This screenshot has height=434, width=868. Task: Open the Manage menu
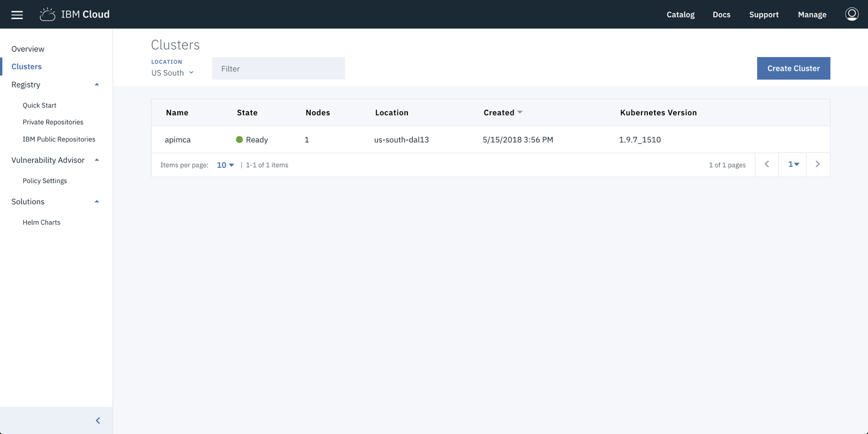pyautogui.click(x=812, y=15)
